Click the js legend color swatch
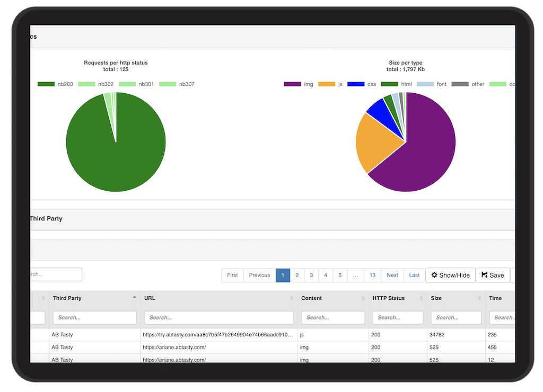543x392 pixels. pos(327,84)
